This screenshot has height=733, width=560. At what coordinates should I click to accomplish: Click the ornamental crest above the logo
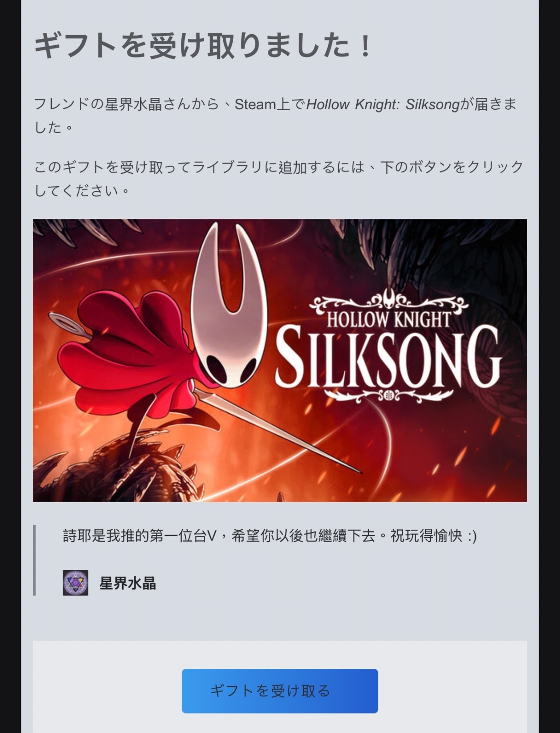389,300
